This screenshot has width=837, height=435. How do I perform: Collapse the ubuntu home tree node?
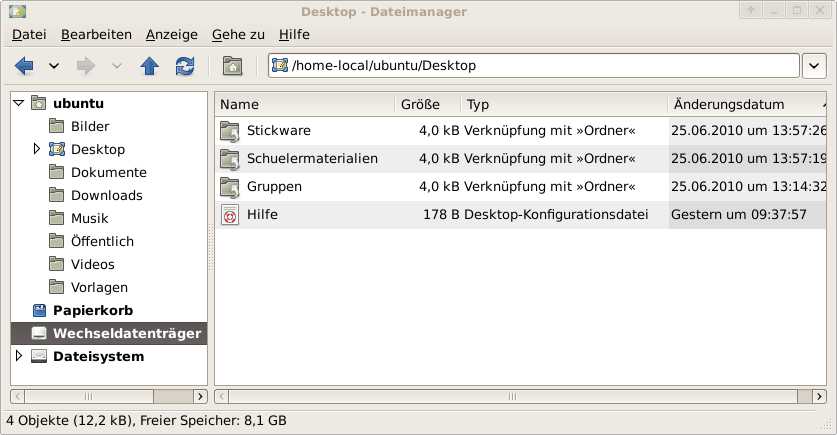[x=18, y=103]
